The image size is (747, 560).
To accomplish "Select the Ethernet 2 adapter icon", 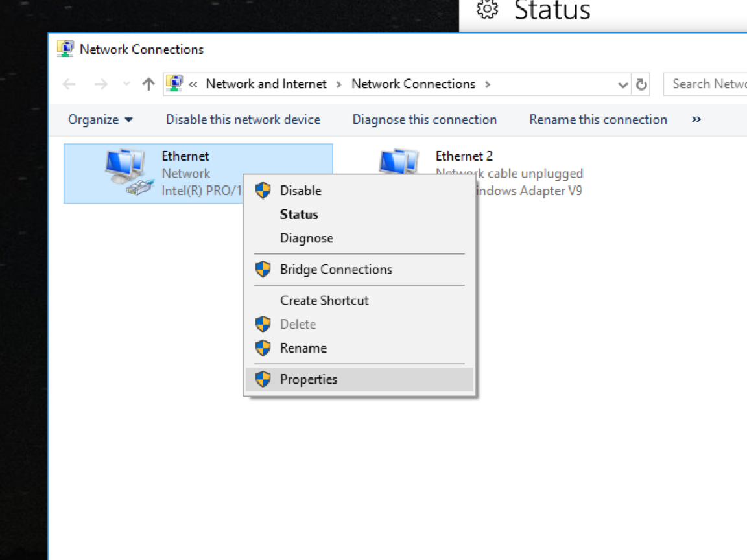I will point(399,161).
